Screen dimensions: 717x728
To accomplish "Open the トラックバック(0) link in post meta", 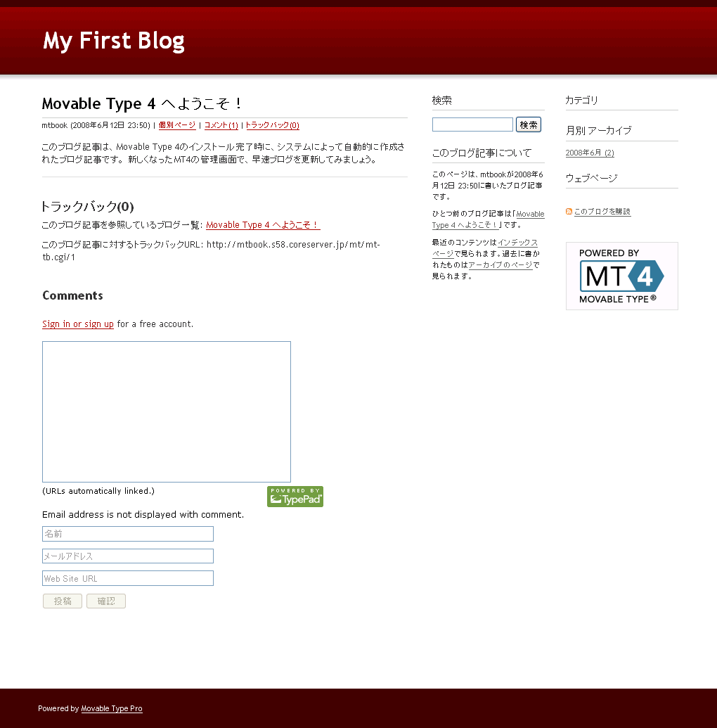I will tap(272, 125).
